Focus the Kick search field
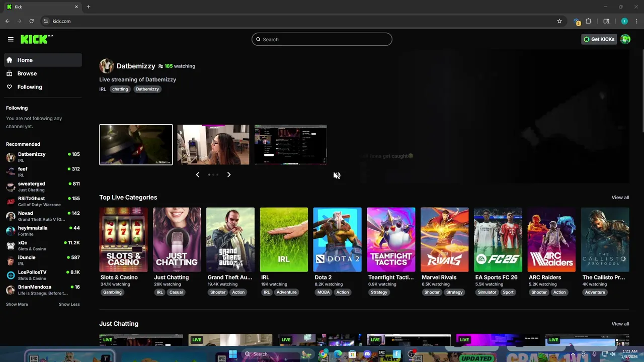The image size is (644, 362). click(x=322, y=39)
